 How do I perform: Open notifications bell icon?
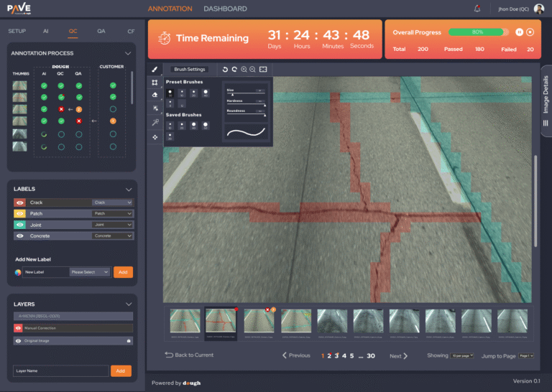click(477, 9)
